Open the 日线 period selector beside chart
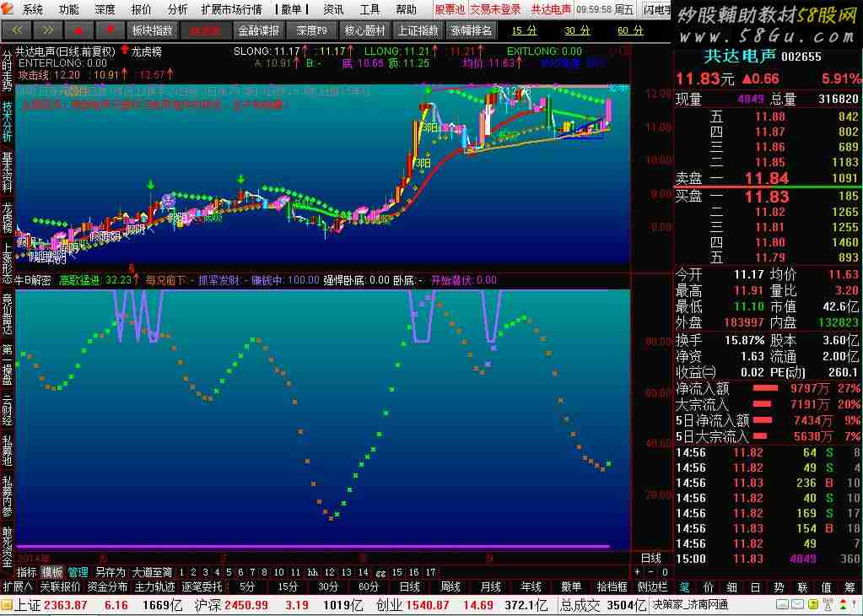The height and width of the screenshot is (616, 863). (651, 558)
